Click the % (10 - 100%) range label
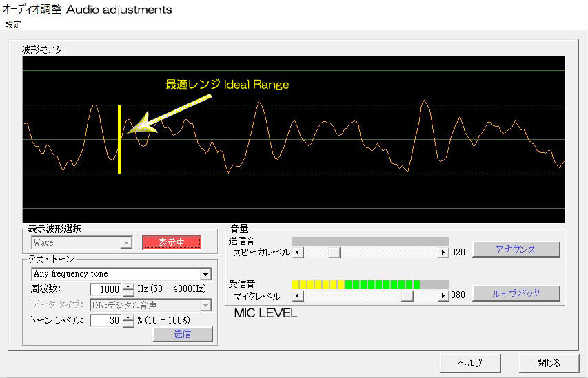The height and width of the screenshot is (378, 588). pyautogui.click(x=163, y=320)
